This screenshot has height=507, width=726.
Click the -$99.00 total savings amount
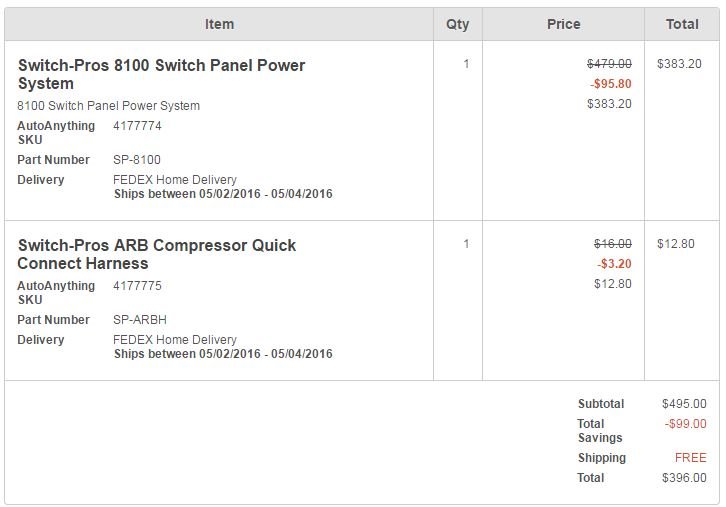click(685, 424)
